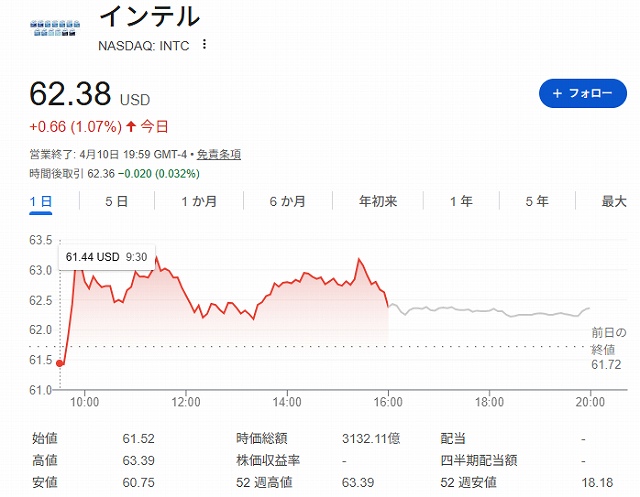Click the 52 週高値 value 63.39
Screen dimensions: 640x497
point(358,483)
